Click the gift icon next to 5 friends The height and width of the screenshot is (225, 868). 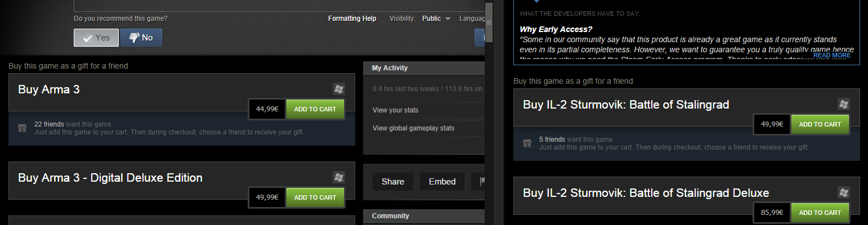527,143
